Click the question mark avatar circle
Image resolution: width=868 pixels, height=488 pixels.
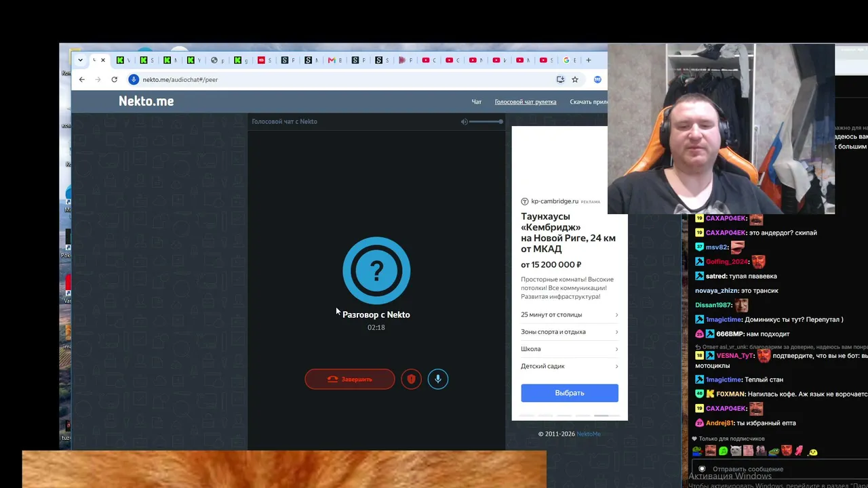tap(376, 270)
